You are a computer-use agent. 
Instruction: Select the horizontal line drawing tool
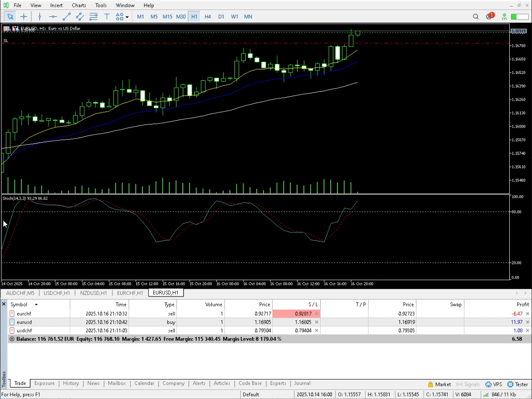tap(53, 17)
